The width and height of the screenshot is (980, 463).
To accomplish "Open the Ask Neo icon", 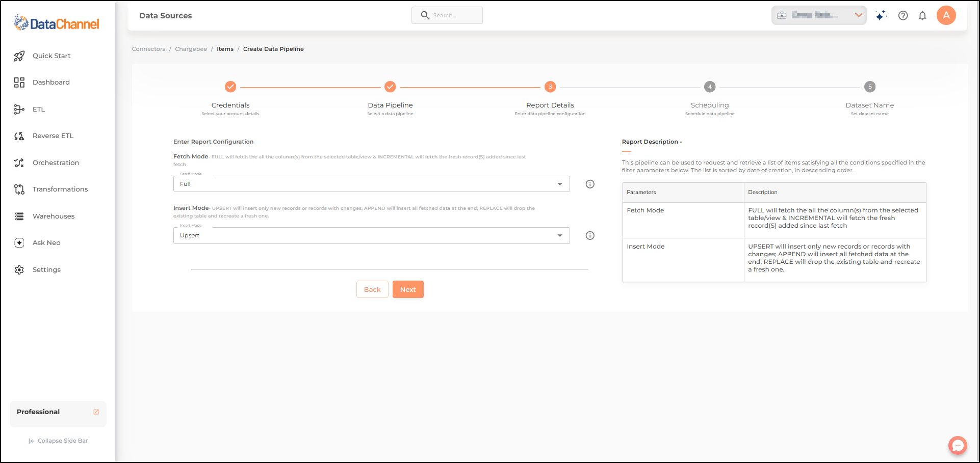I will click(x=19, y=243).
